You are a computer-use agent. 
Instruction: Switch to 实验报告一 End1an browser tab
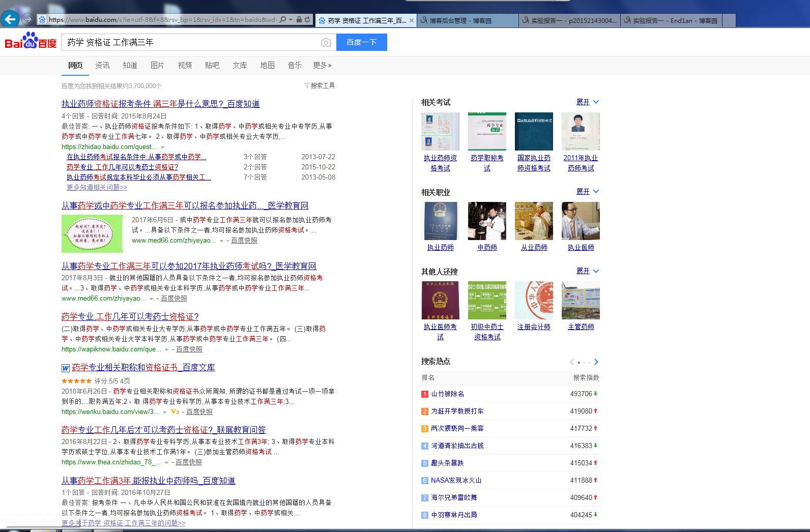point(671,21)
